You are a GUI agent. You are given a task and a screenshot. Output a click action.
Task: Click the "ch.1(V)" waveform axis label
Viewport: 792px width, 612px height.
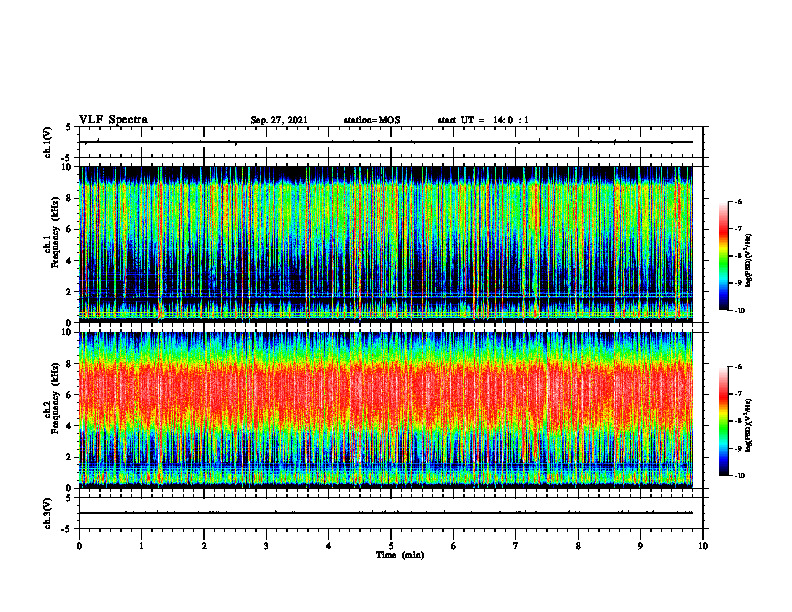point(48,142)
